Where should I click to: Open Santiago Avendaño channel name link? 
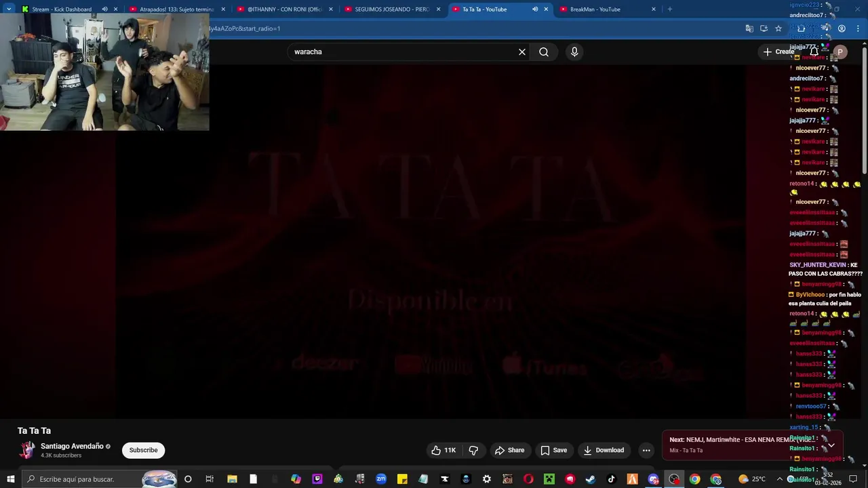pyautogui.click(x=72, y=446)
